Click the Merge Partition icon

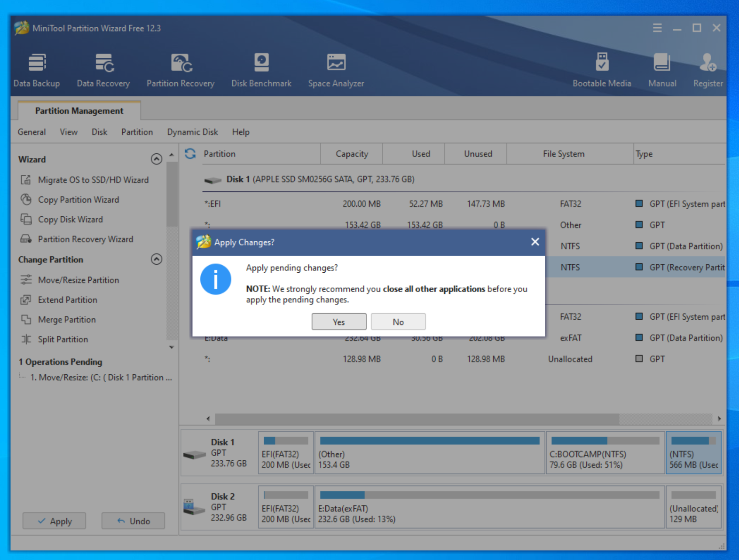coord(26,319)
